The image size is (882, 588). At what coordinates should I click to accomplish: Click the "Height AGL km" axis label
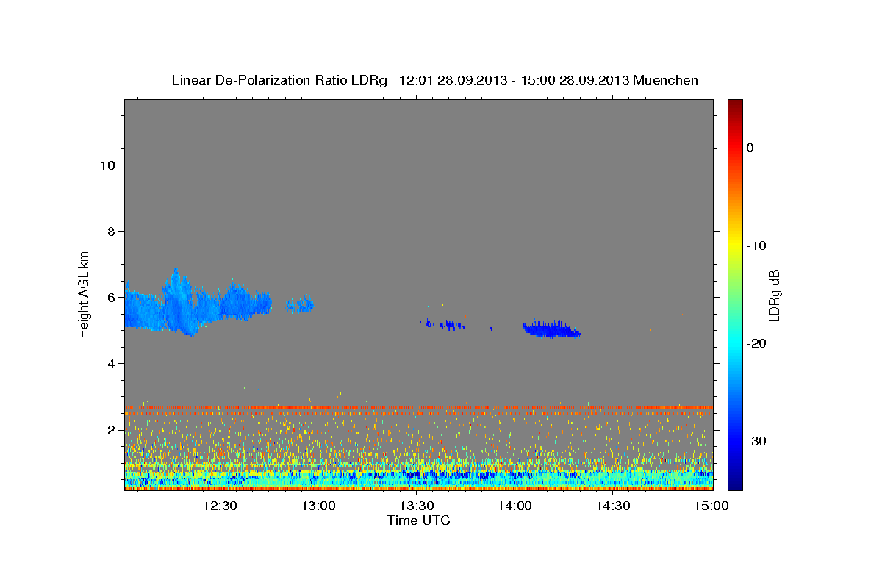click(x=85, y=293)
